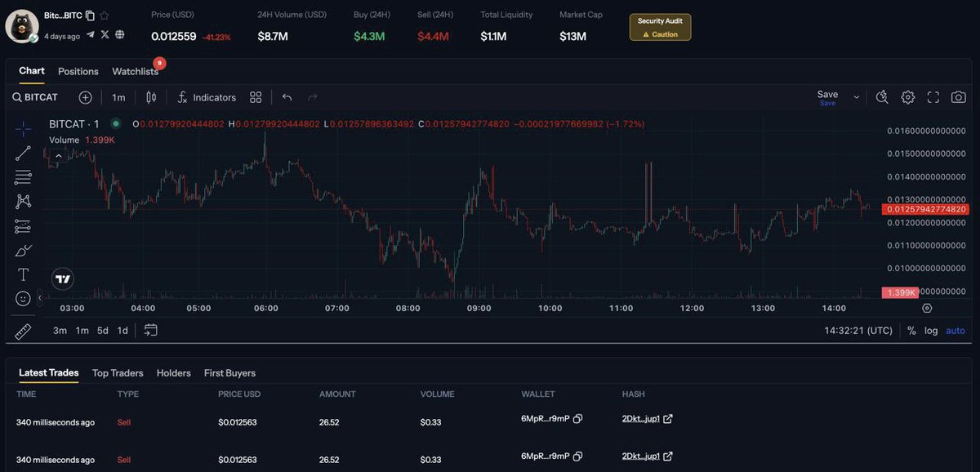The height and width of the screenshot is (472, 980).
Task: Switch to the Latest Trades tab
Action: tap(49, 372)
